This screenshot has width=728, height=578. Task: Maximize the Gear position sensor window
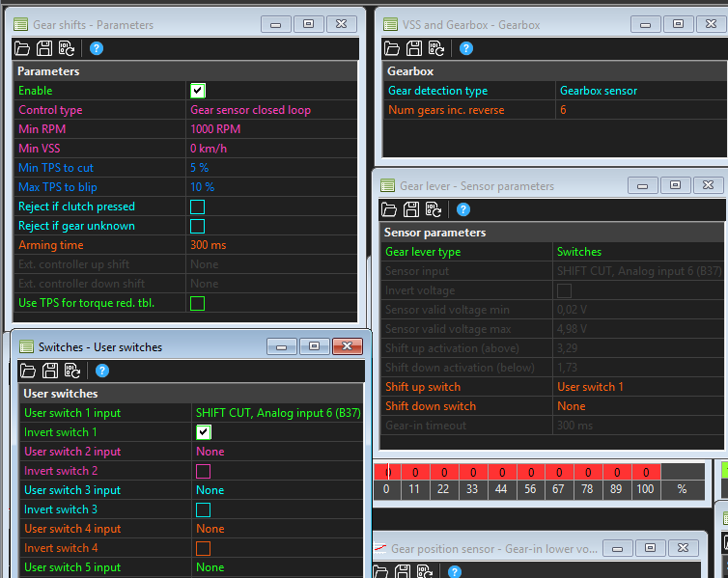pos(650,548)
